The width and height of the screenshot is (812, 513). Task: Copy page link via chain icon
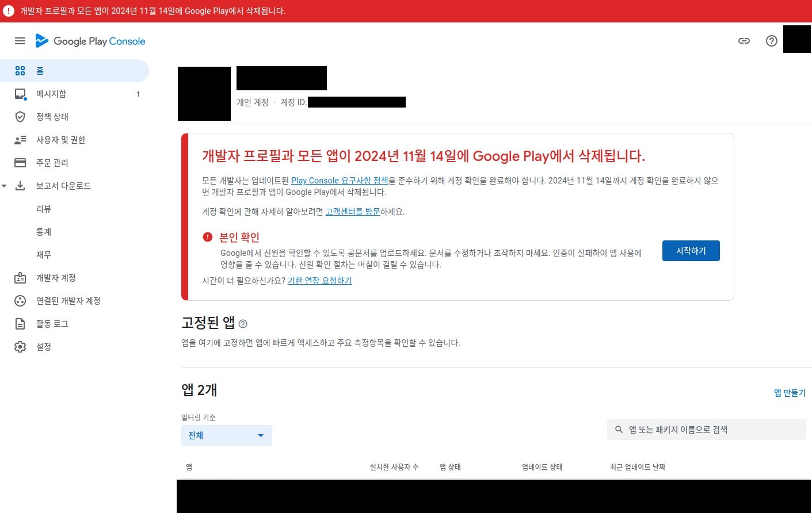click(x=744, y=41)
